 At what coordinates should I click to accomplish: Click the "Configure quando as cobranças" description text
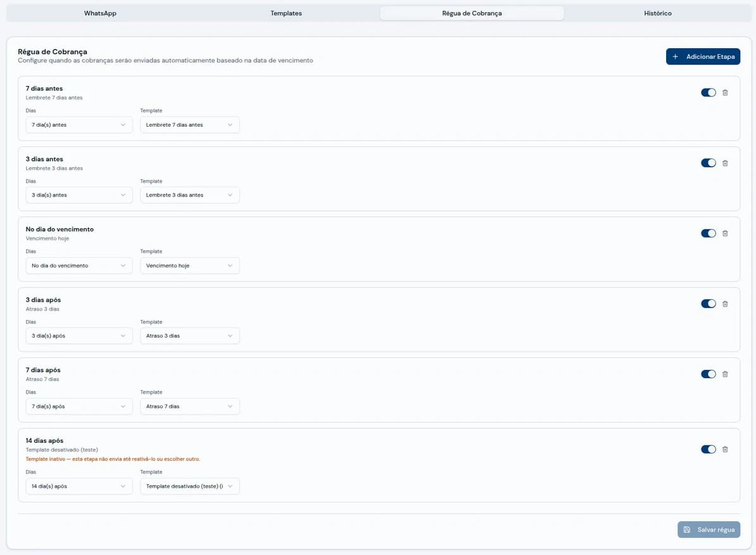[x=165, y=60]
